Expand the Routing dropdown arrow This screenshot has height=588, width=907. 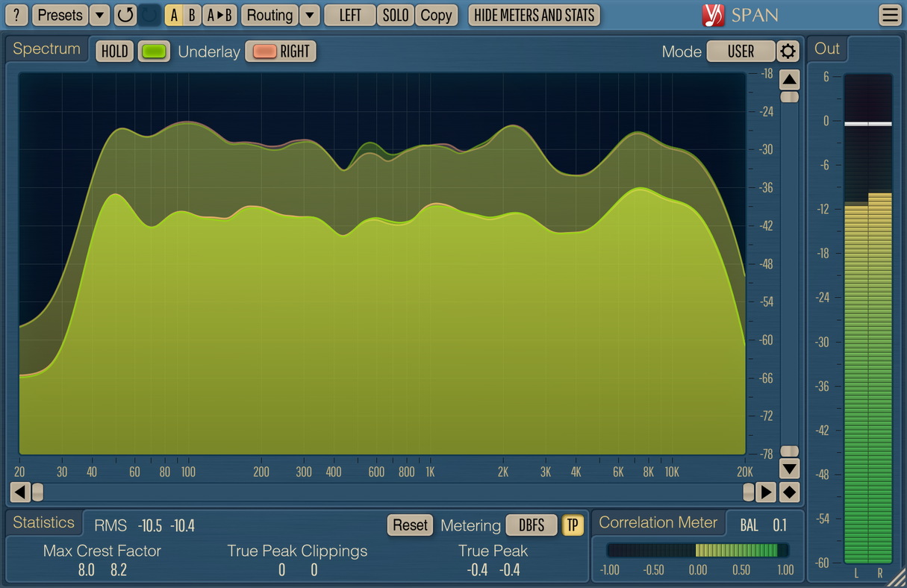(x=310, y=15)
